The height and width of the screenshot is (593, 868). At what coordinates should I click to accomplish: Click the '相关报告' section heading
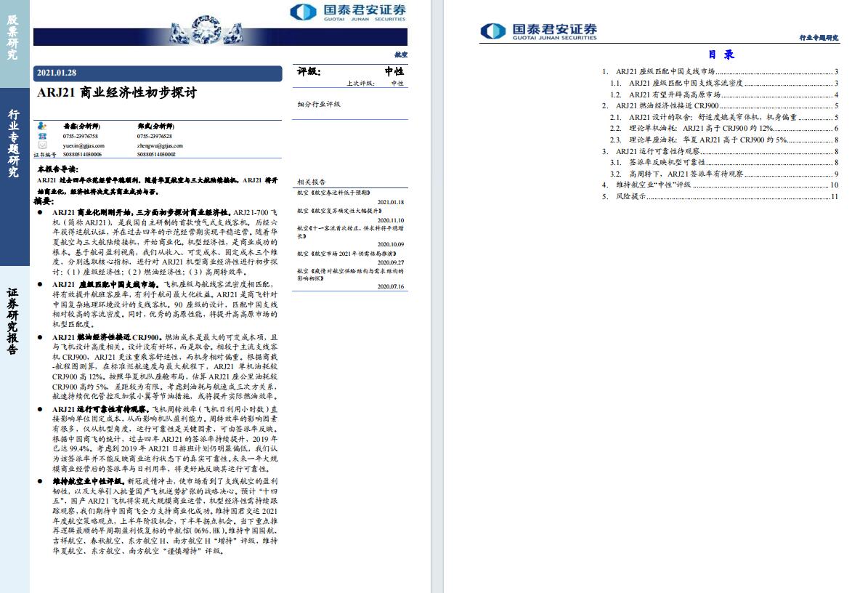click(311, 182)
